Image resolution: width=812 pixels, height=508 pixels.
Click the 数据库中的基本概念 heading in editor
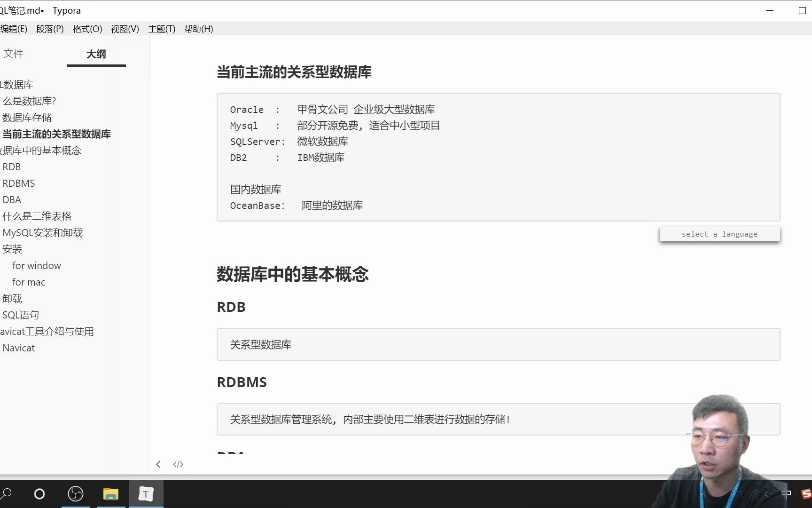pyautogui.click(x=293, y=274)
